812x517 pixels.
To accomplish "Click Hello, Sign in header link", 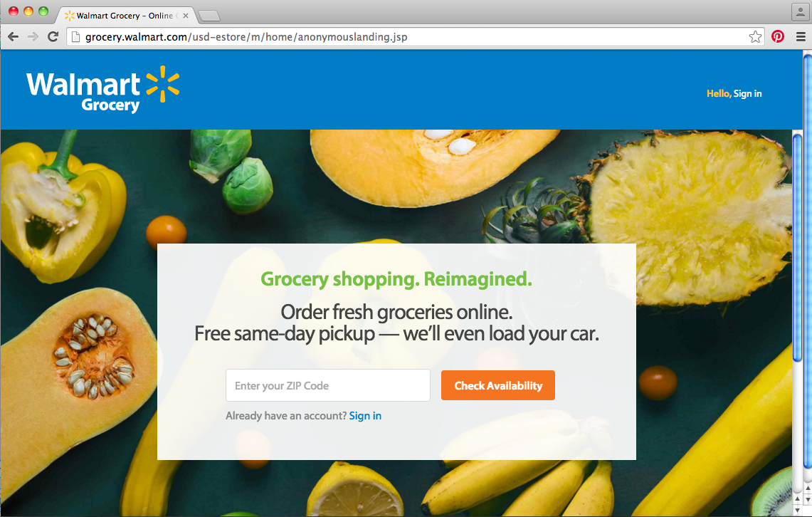I will point(734,93).
